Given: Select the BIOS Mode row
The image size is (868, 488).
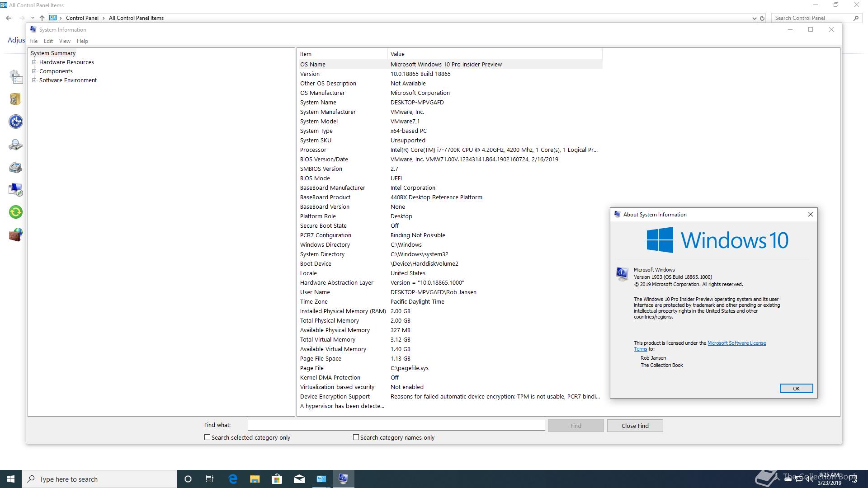Looking at the screenshot, I should click(x=450, y=178).
